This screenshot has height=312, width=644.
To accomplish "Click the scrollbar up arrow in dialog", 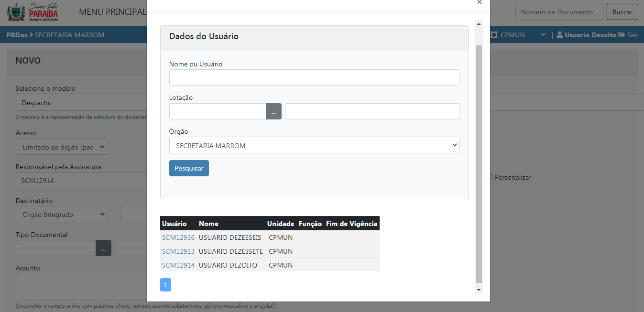I will (x=479, y=23).
